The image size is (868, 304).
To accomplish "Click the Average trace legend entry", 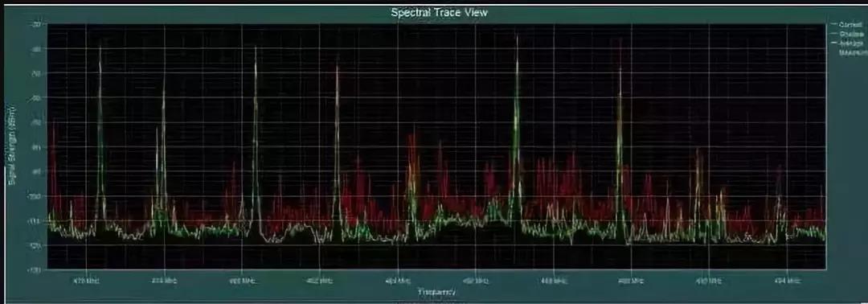I will (x=850, y=43).
